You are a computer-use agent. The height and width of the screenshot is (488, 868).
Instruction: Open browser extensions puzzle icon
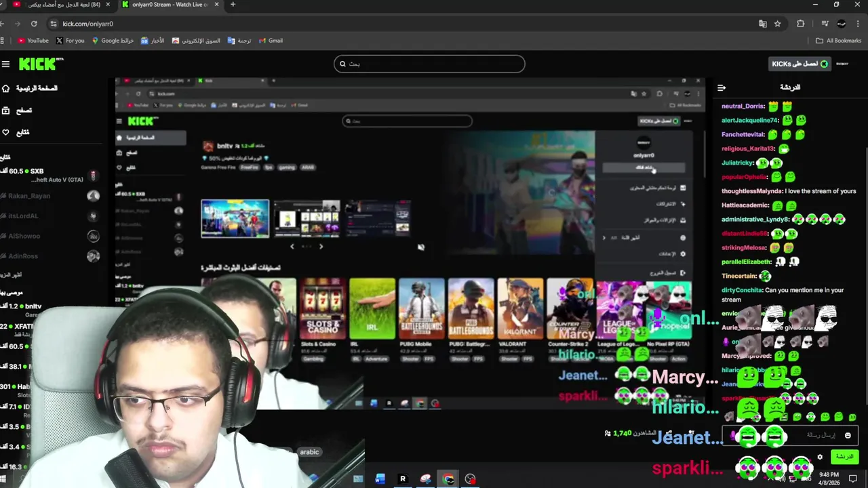(x=800, y=24)
